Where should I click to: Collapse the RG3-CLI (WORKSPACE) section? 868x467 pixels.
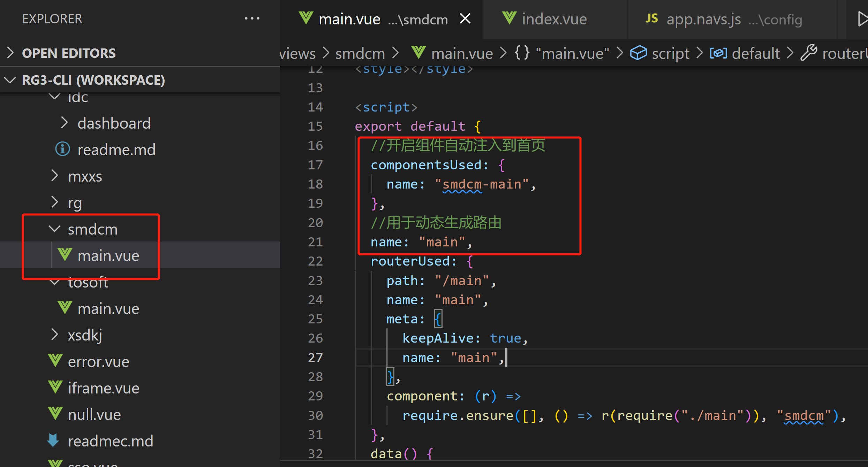pyautogui.click(x=10, y=80)
